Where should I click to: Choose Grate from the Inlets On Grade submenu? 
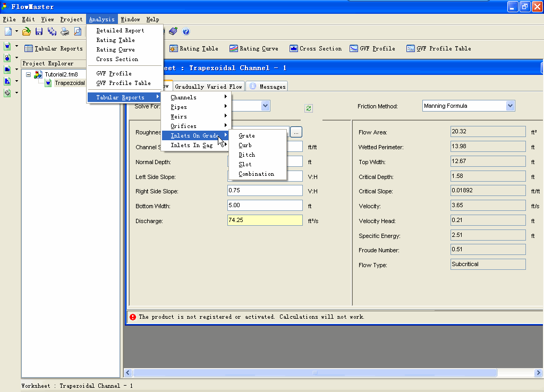pos(258,135)
